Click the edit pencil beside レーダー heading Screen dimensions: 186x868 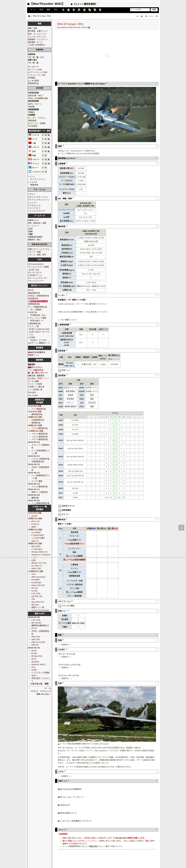66,295
